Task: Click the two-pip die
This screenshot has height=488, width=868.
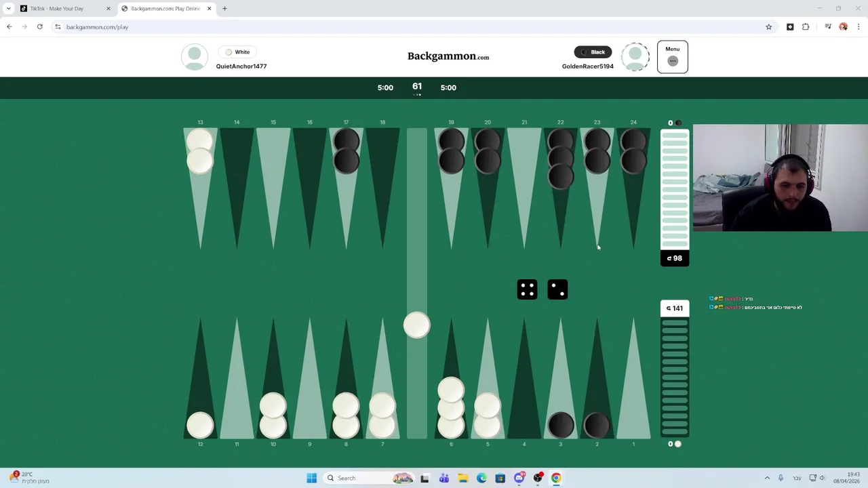Action: 557,289
